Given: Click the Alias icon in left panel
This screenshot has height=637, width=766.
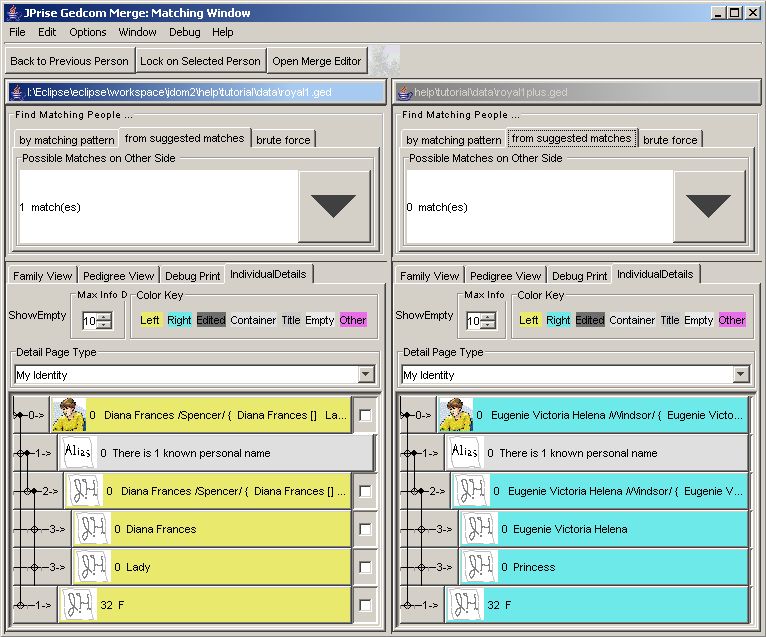Looking at the screenshot, I should click(76, 453).
